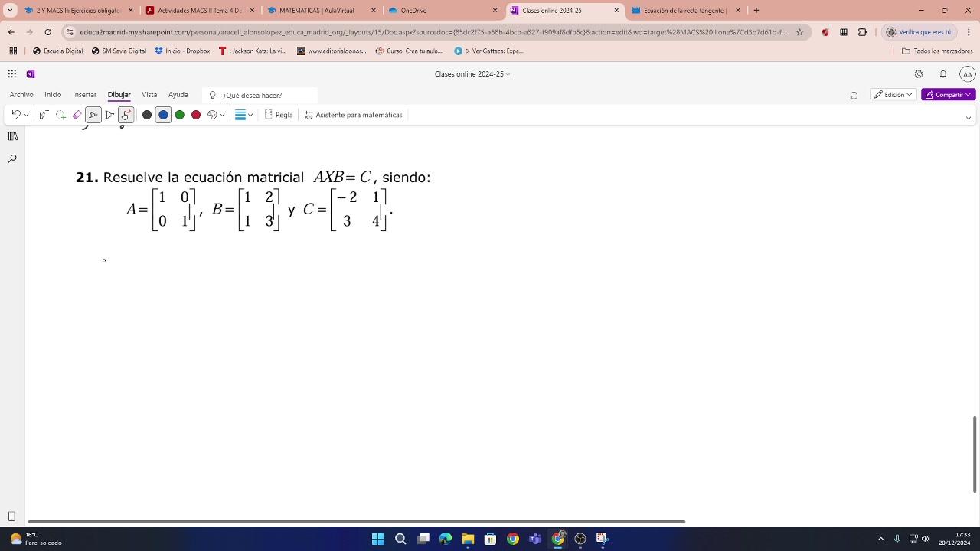Open Microsoft Teams from the taskbar

pos(535,539)
